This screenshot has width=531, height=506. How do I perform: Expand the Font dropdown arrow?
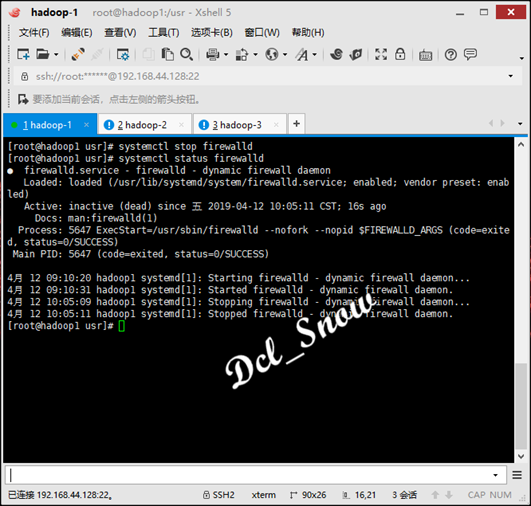(315, 54)
